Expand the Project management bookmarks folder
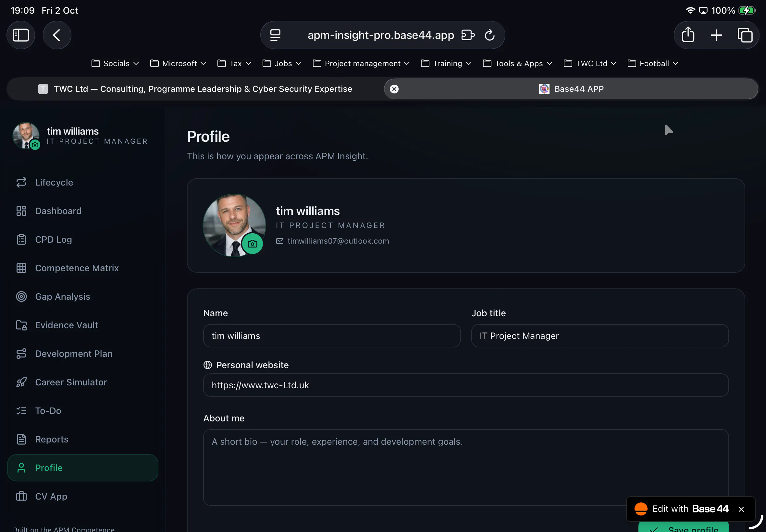The height and width of the screenshot is (532, 766). (361, 63)
